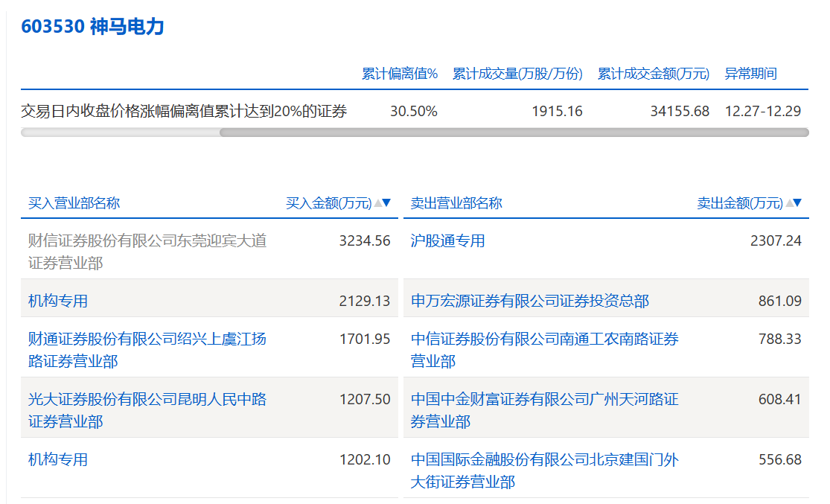The height and width of the screenshot is (504, 830).
Task: Select the 30.50% deviation value
Action: tap(413, 111)
